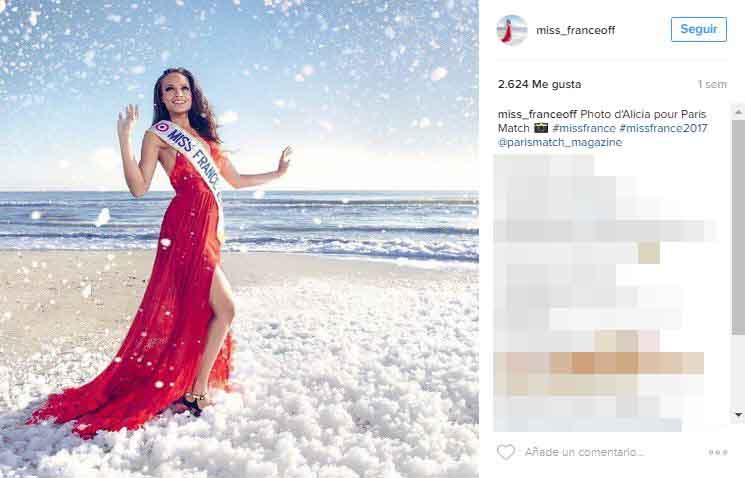Click the camera emoji in caption
The height and width of the screenshot is (478, 745).
[541, 128]
